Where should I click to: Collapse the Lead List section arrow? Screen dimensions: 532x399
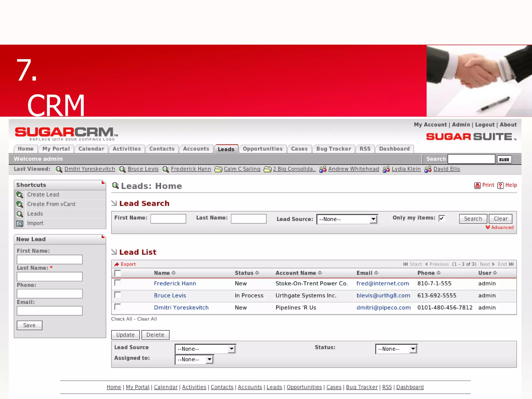[114, 252]
